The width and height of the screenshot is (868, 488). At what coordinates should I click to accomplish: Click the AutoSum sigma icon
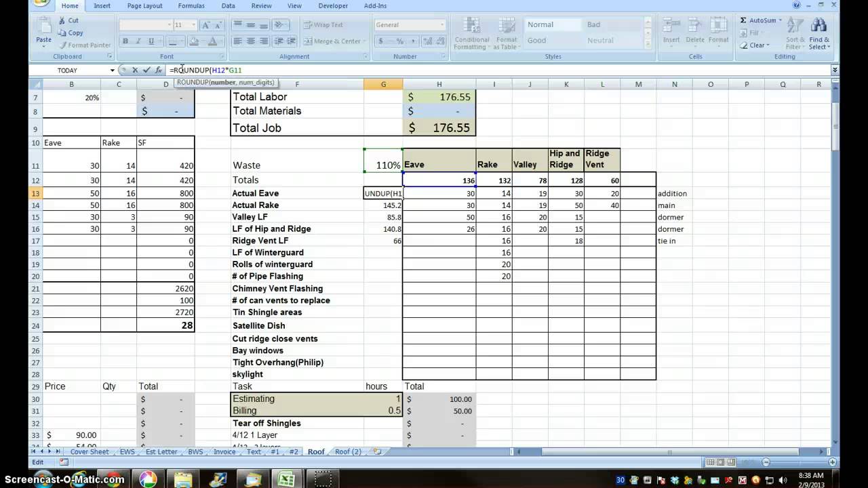coord(743,20)
